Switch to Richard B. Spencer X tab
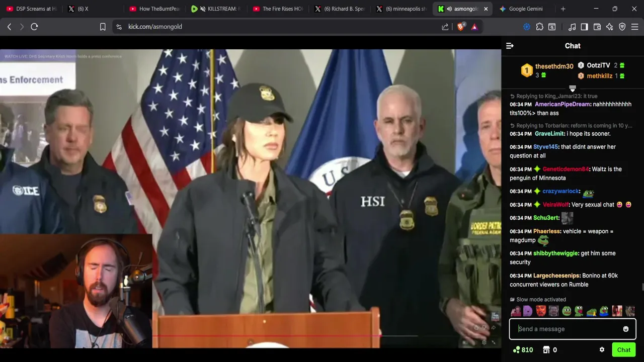644x362 pixels. [339, 9]
